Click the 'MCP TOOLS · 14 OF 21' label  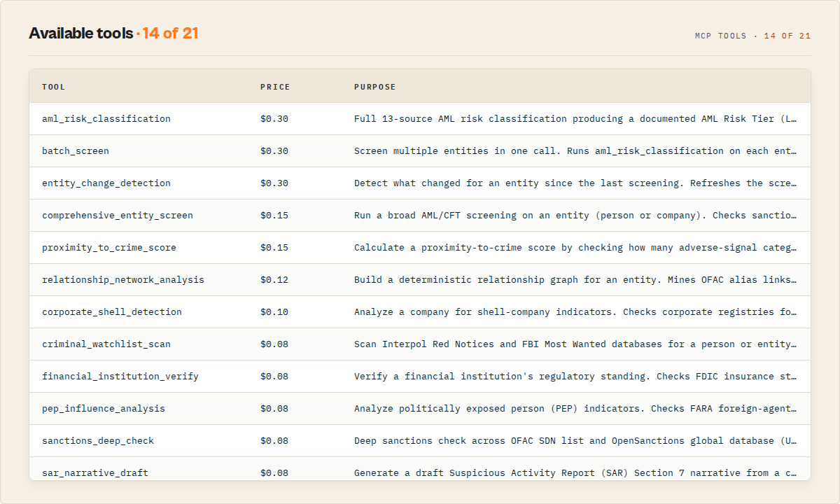[753, 36]
